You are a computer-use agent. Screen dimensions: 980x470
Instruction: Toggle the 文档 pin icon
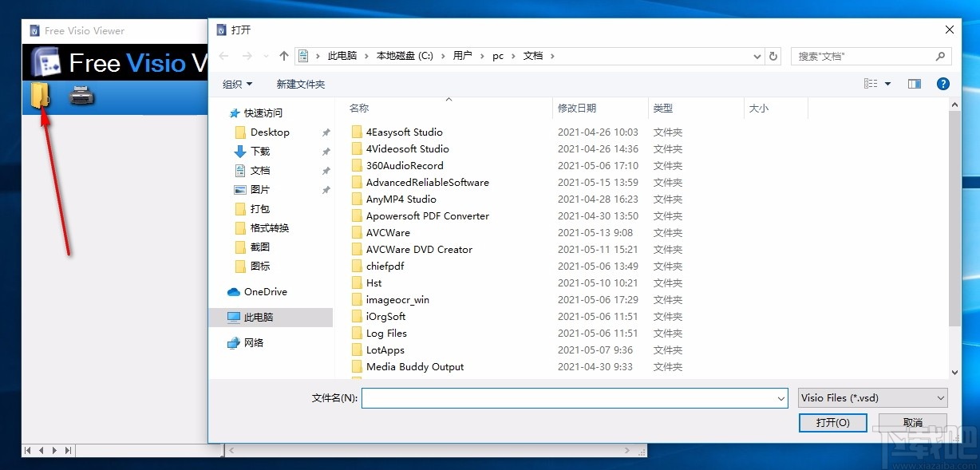(x=326, y=170)
